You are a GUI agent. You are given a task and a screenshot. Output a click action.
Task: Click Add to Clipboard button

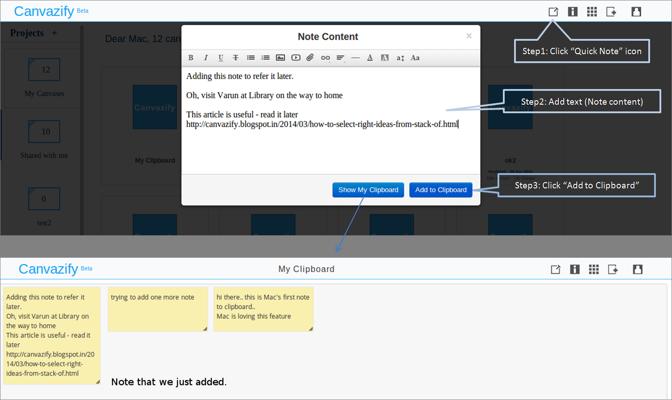(441, 190)
